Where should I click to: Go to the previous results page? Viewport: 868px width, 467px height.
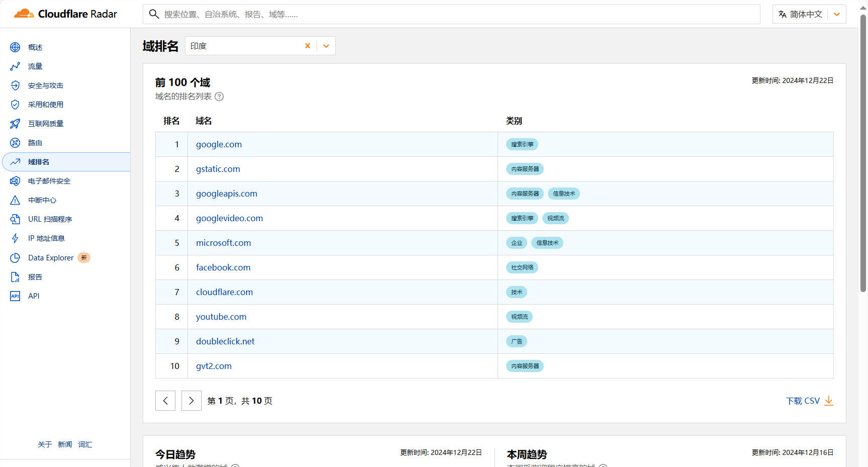[x=165, y=401]
